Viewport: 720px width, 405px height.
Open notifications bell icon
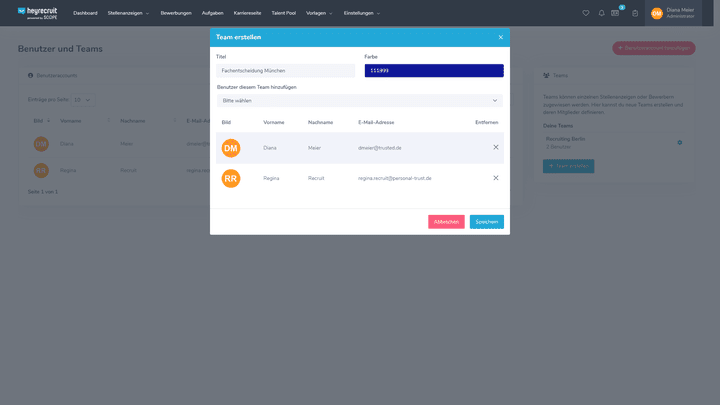[x=601, y=13]
